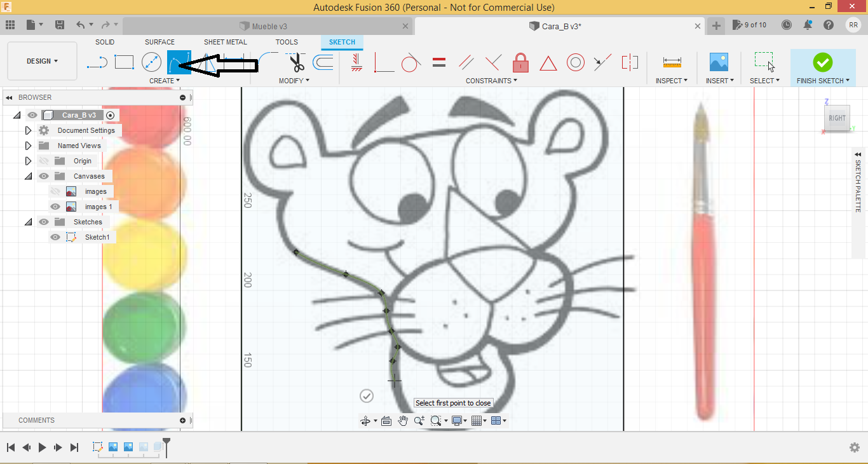Viewport: 868px width, 464px height.
Task: Switch to the SOLID tab
Action: click(x=105, y=42)
